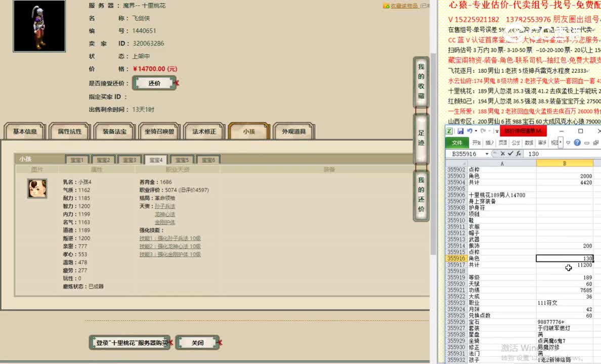Open the 孙子兵法 talent link
This screenshot has height=364, width=601.
(x=165, y=206)
